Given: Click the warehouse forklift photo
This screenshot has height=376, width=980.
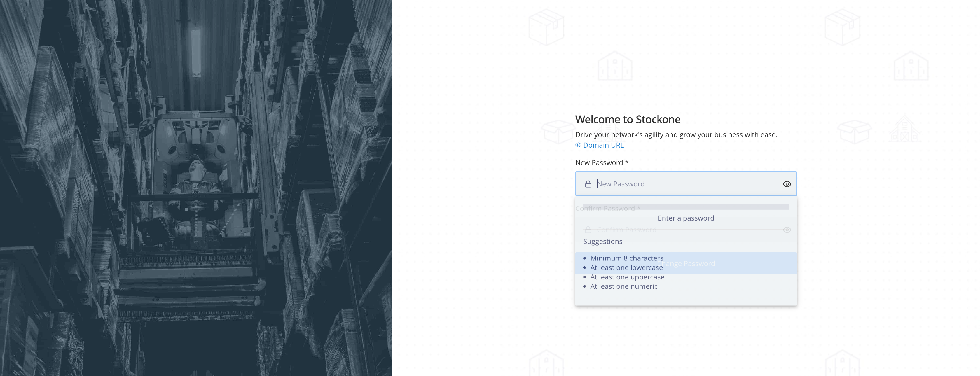Looking at the screenshot, I should (196, 188).
